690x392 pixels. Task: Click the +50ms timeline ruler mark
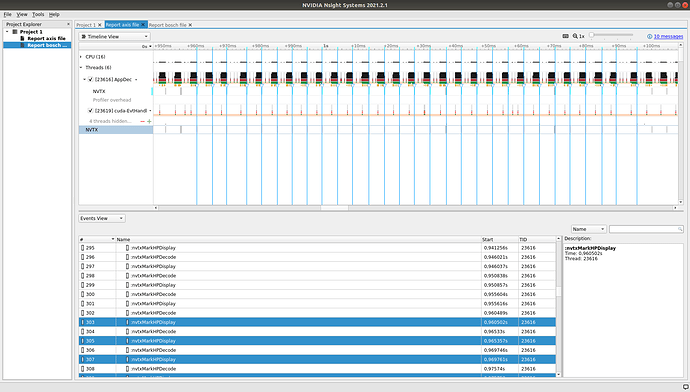488,46
